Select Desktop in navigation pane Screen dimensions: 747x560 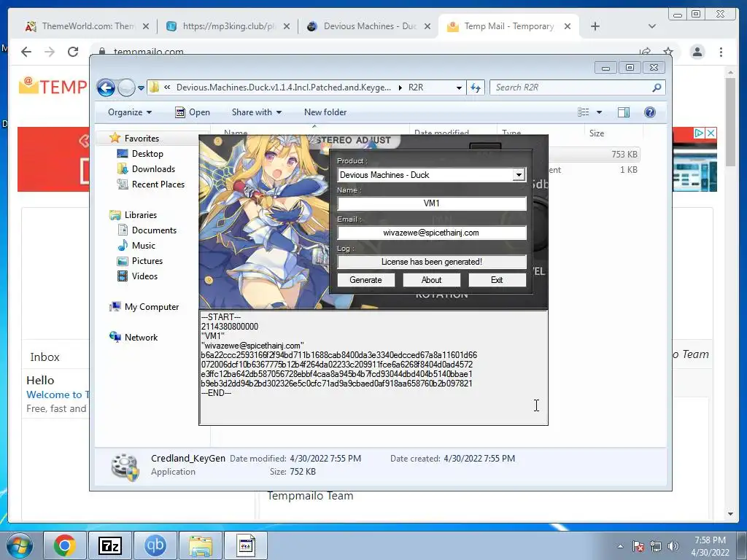point(147,154)
